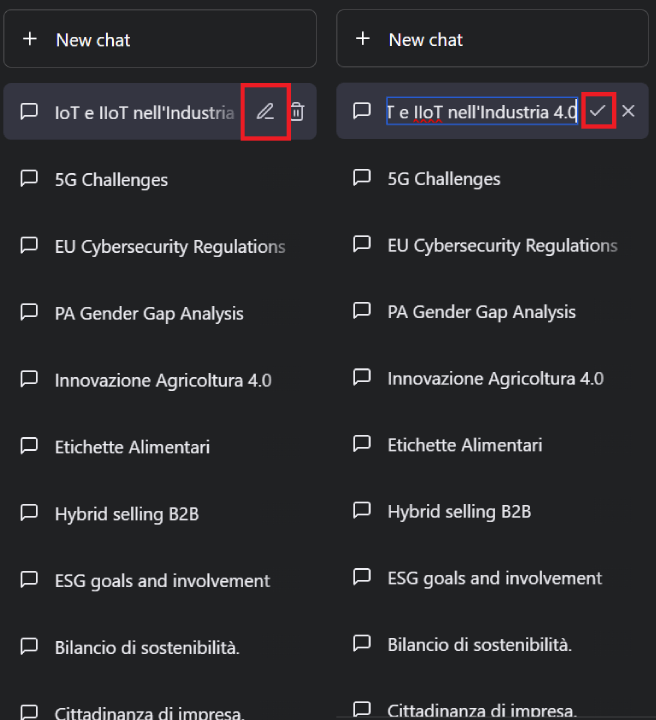The width and height of the screenshot is (656, 720).
Task: Click chat bubble icon beside left Hybrid selling B2B
Action: pyautogui.click(x=30, y=513)
